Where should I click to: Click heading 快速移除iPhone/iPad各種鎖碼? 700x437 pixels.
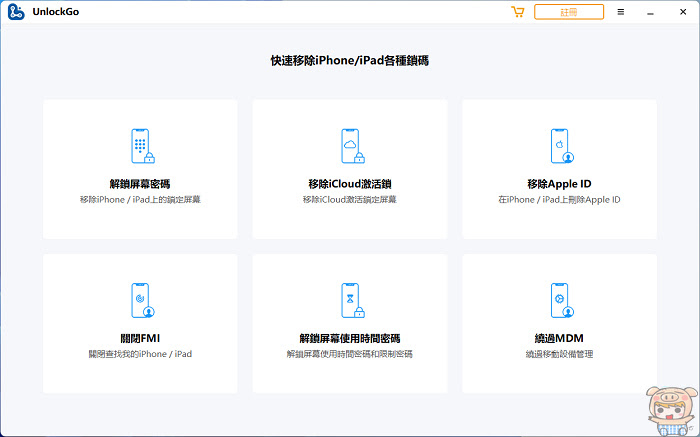[350, 61]
